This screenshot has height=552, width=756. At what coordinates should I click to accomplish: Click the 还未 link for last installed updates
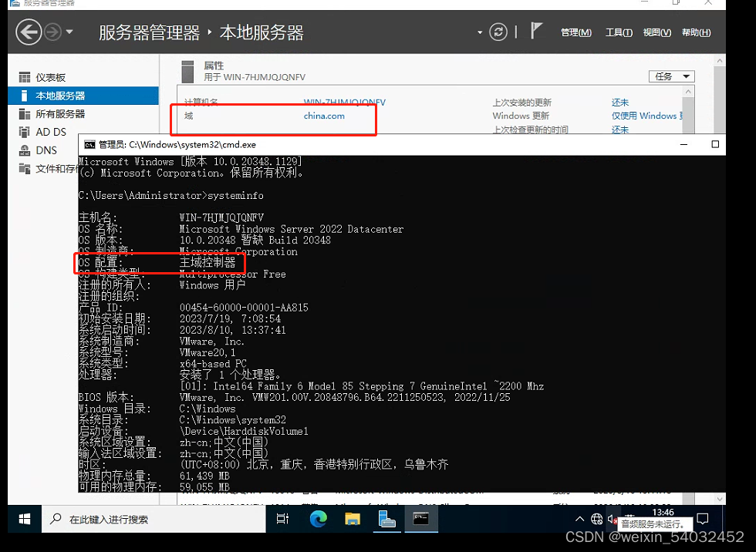coord(620,103)
